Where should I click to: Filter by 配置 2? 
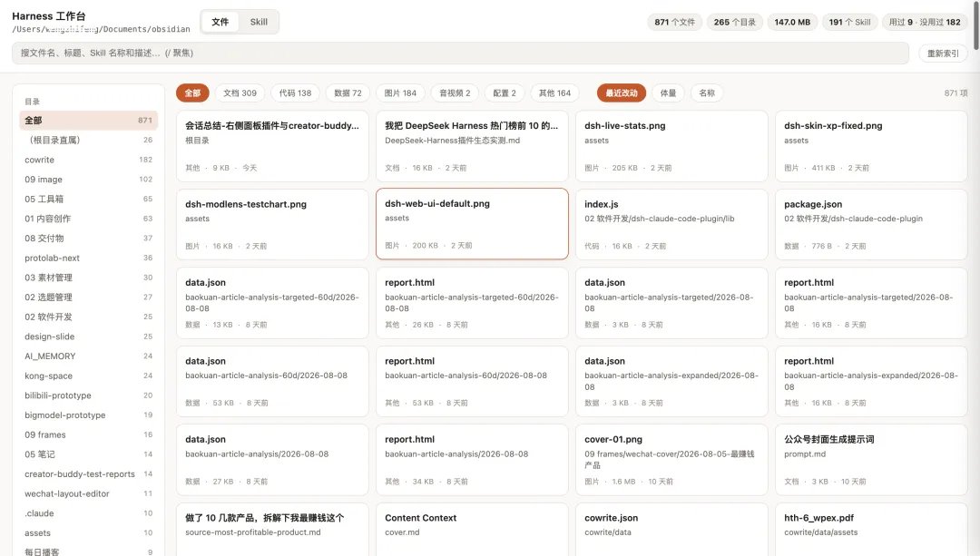click(505, 93)
